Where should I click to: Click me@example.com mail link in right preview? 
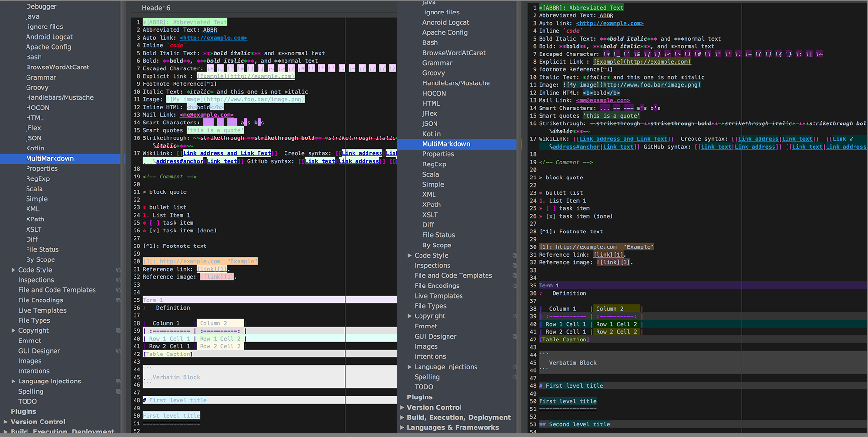pyautogui.click(x=603, y=100)
